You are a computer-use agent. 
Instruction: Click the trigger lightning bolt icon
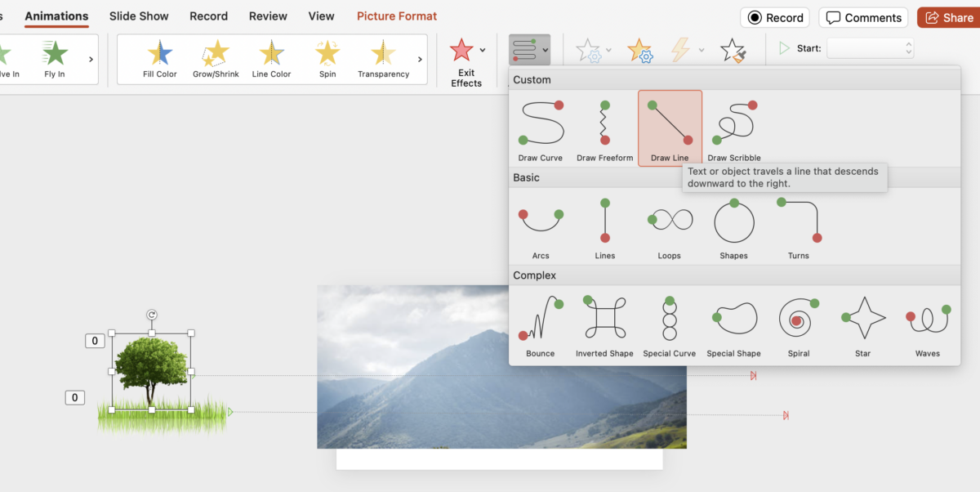(x=680, y=51)
